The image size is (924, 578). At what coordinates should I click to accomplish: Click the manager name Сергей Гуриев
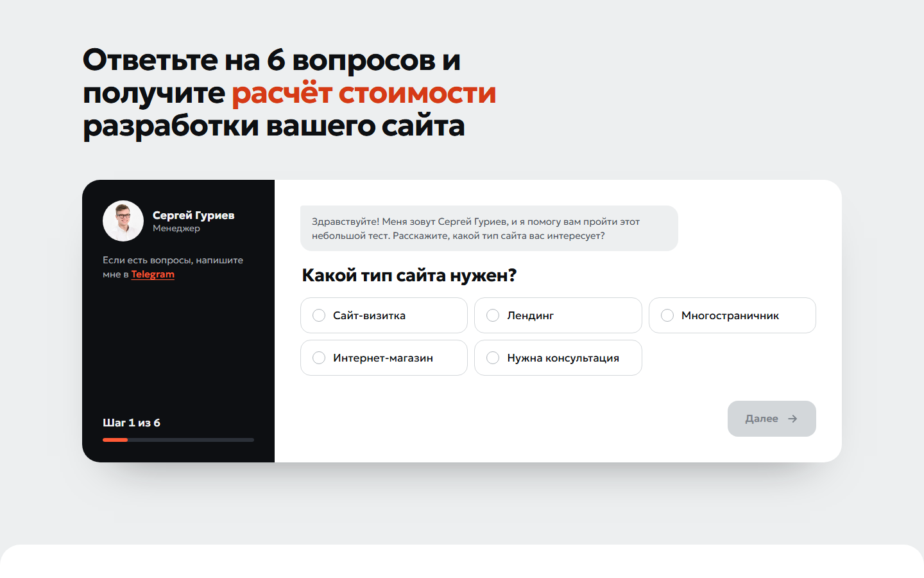click(193, 215)
